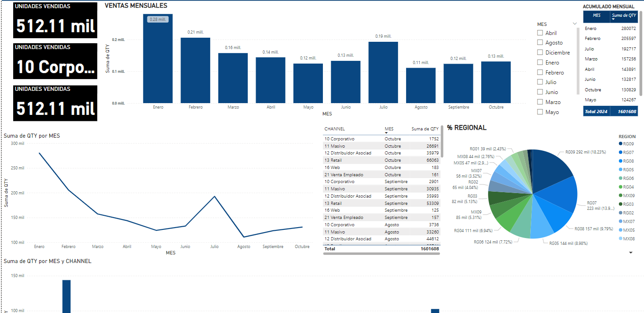Select the Mayo checkbox in MES slicer
The image size is (644, 313).
pyautogui.click(x=540, y=112)
